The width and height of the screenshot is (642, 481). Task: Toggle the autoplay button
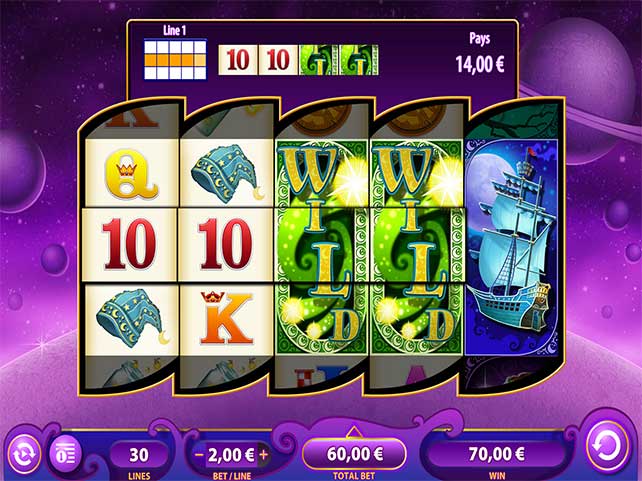click(x=25, y=454)
